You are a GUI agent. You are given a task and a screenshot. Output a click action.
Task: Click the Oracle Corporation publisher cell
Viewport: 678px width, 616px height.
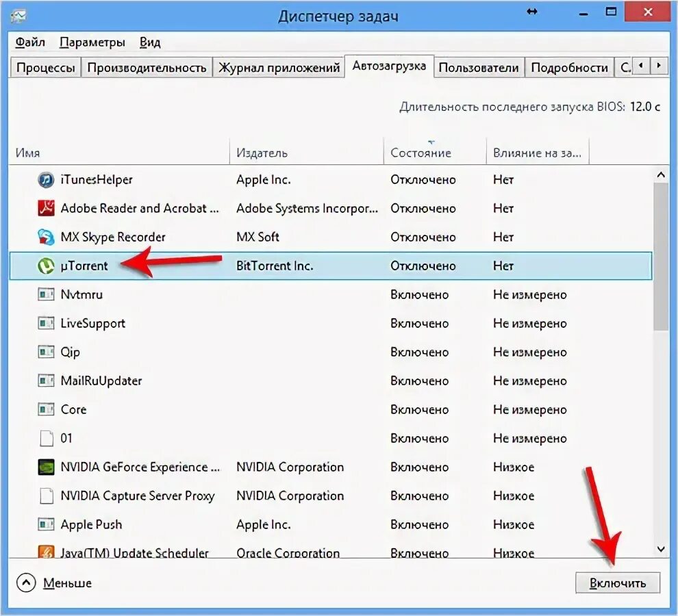coord(288,552)
